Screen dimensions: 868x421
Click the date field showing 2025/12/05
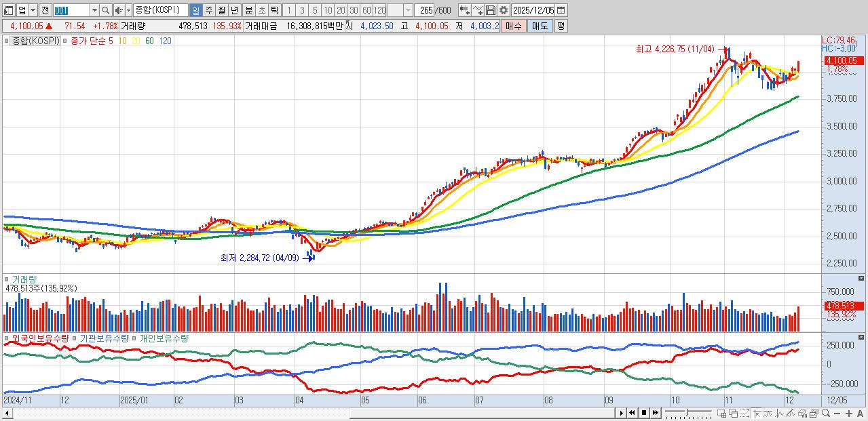[x=533, y=10]
